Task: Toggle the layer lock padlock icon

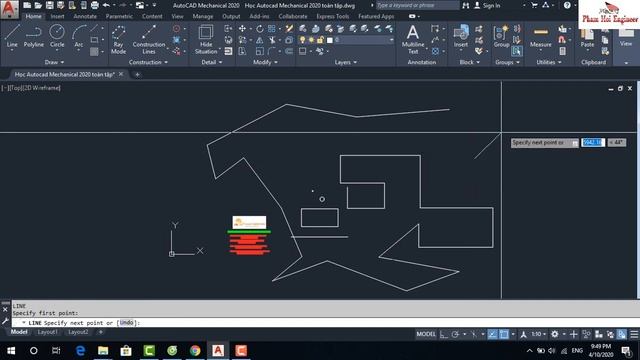Action: click(320, 40)
